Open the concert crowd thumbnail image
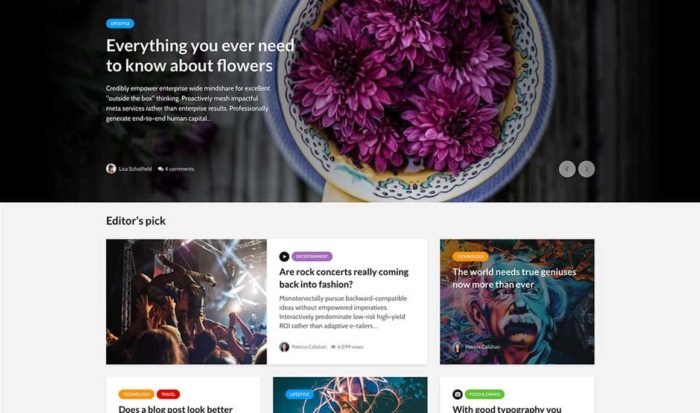The image size is (700, 413). (x=186, y=302)
